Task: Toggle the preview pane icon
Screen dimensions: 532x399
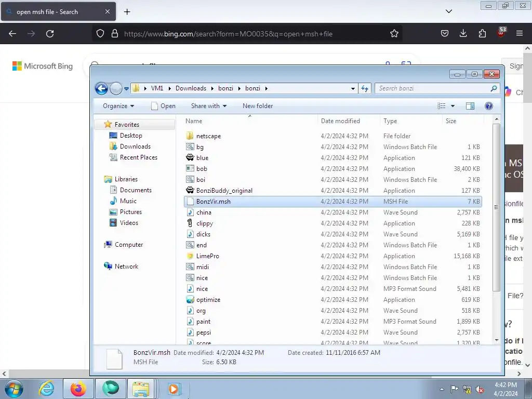Action: tap(470, 106)
